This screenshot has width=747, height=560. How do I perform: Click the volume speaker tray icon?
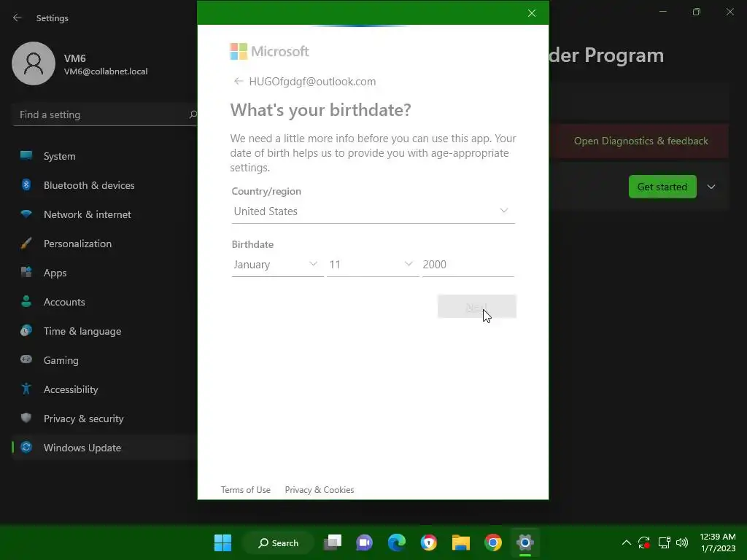click(682, 542)
